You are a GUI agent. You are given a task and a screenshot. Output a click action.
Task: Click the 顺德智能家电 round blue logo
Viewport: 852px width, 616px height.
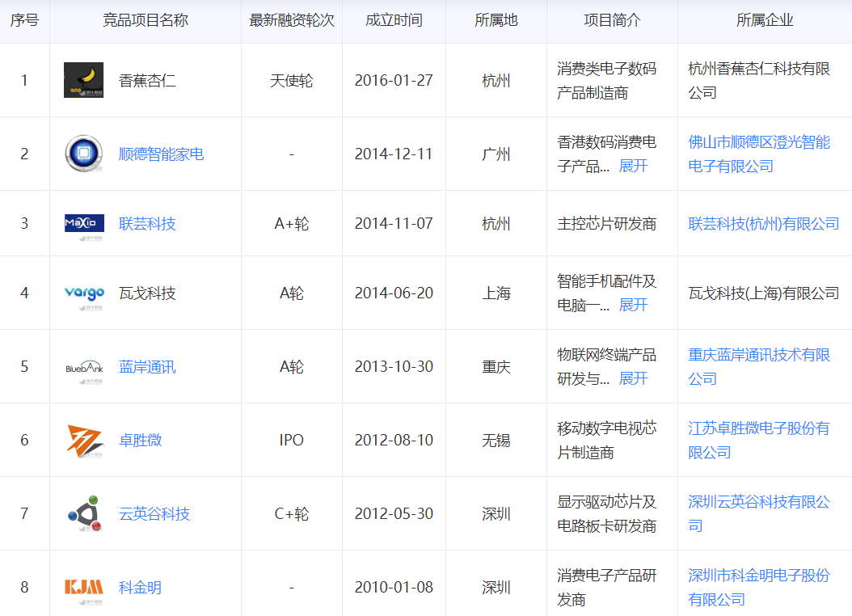pos(84,154)
